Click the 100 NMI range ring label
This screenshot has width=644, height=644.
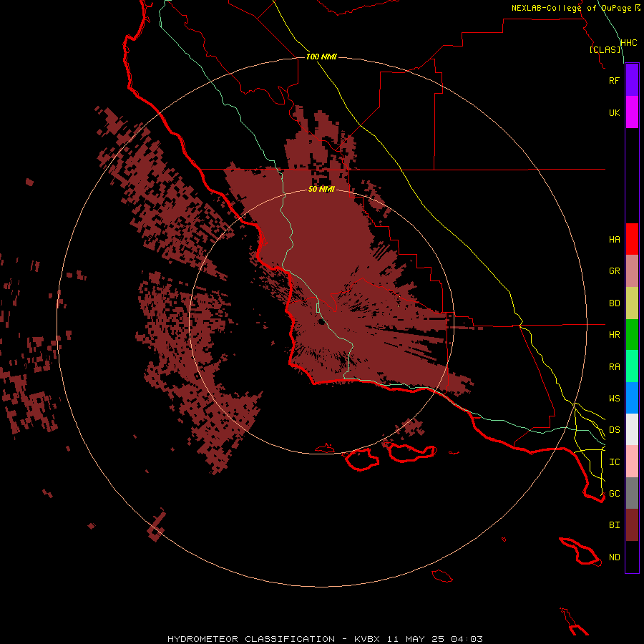pos(321,57)
